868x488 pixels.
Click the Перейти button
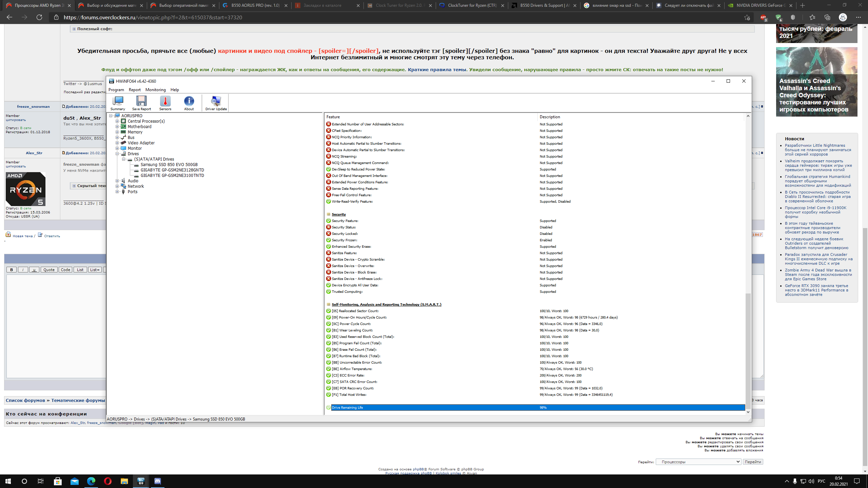click(x=753, y=462)
